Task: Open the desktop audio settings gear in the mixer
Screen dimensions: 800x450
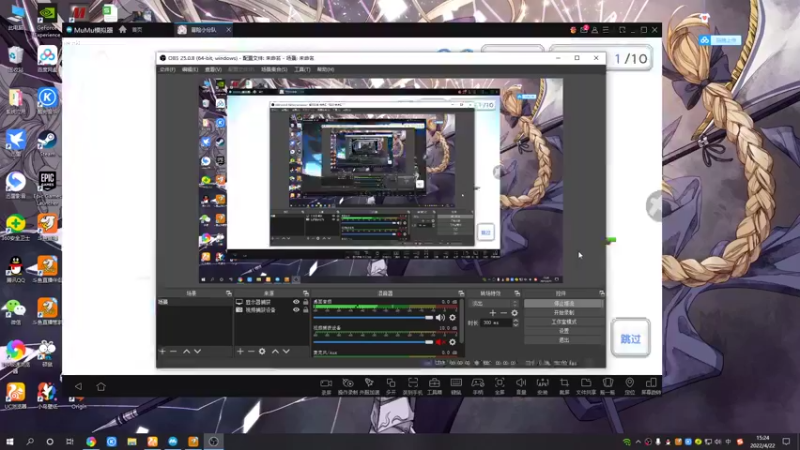Action: pyautogui.click(x=452, y=317)
